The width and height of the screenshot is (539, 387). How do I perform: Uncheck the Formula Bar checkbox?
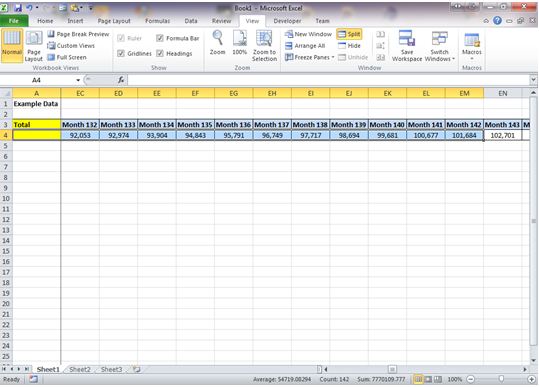(160, 38)
